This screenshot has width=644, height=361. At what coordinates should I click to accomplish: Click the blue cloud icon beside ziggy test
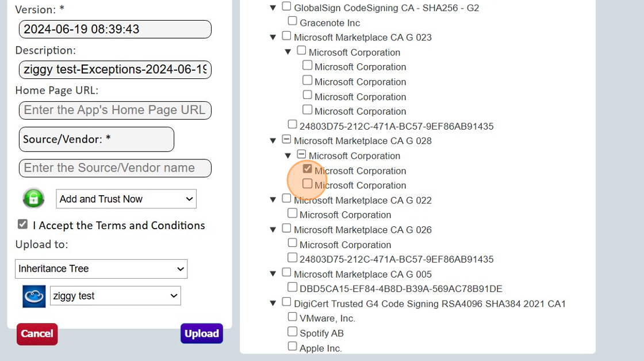coord(33,295)
